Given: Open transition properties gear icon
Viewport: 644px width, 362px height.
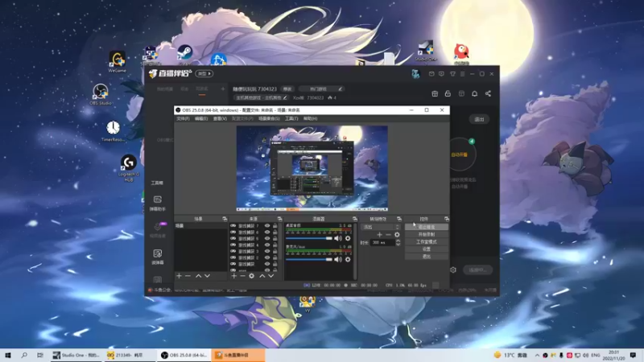Looking at the screenshot, I should pos(397,235).
